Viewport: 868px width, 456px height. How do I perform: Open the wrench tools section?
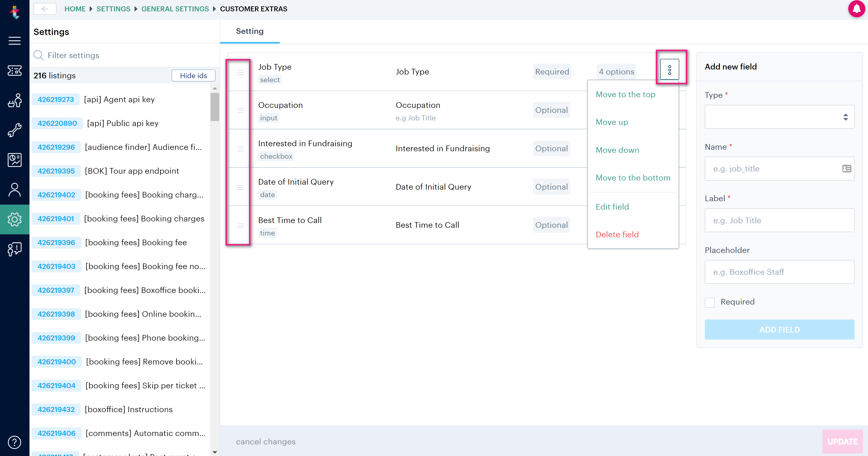pyautogui.click(x=15, y=130)
